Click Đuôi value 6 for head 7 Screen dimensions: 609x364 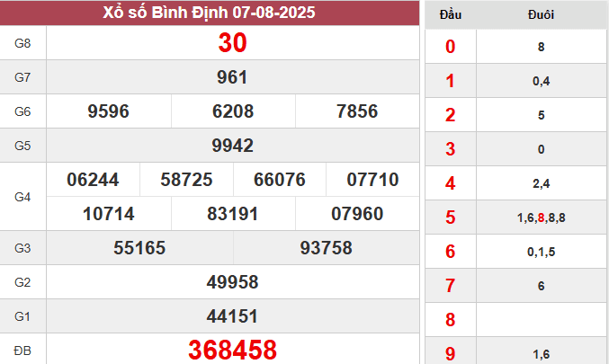point(541,286)
